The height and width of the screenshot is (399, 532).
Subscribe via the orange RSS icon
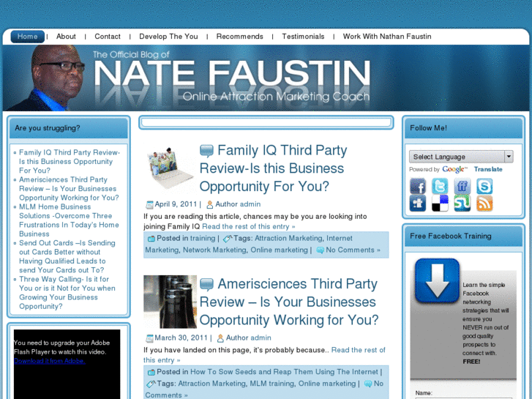tap(484, 203)
